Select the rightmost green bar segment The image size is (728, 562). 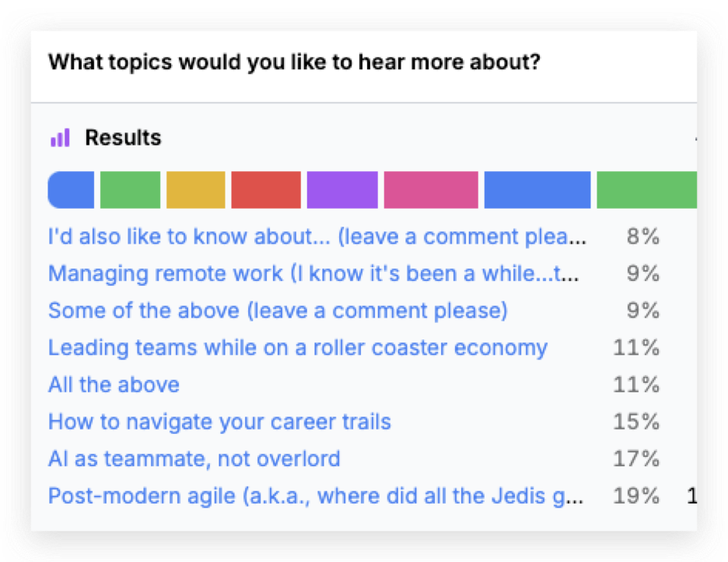point(646,190)
